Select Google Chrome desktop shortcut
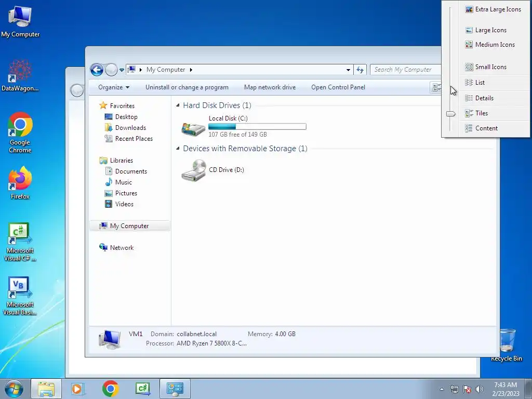 click(x=20, y=132)
